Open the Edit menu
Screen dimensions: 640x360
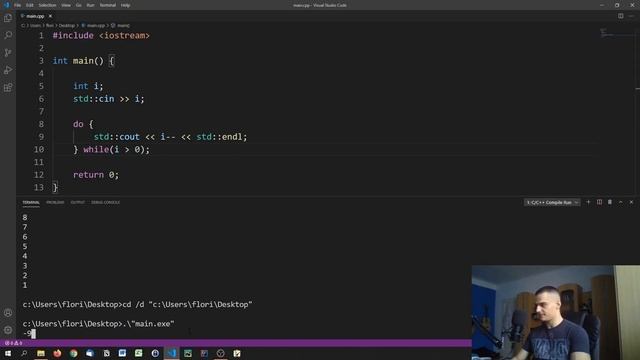[x=30, y=5]
